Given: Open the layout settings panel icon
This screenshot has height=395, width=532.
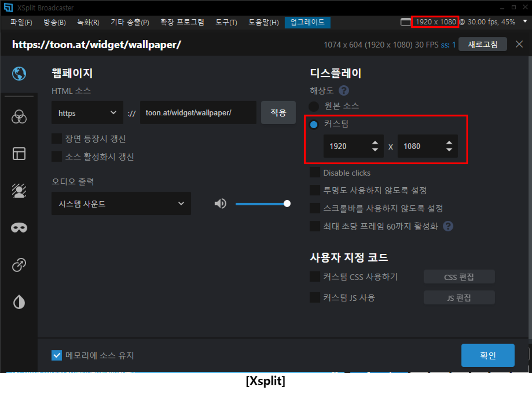Looking at the screenshot, I should [19, 154].
